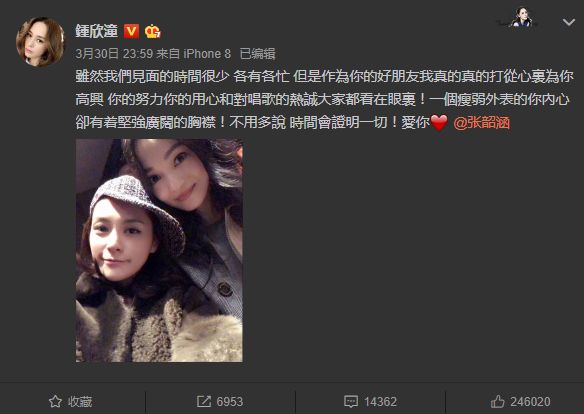Open the small card-background image at top right
The image size is (584, 414).
[521, 17]
